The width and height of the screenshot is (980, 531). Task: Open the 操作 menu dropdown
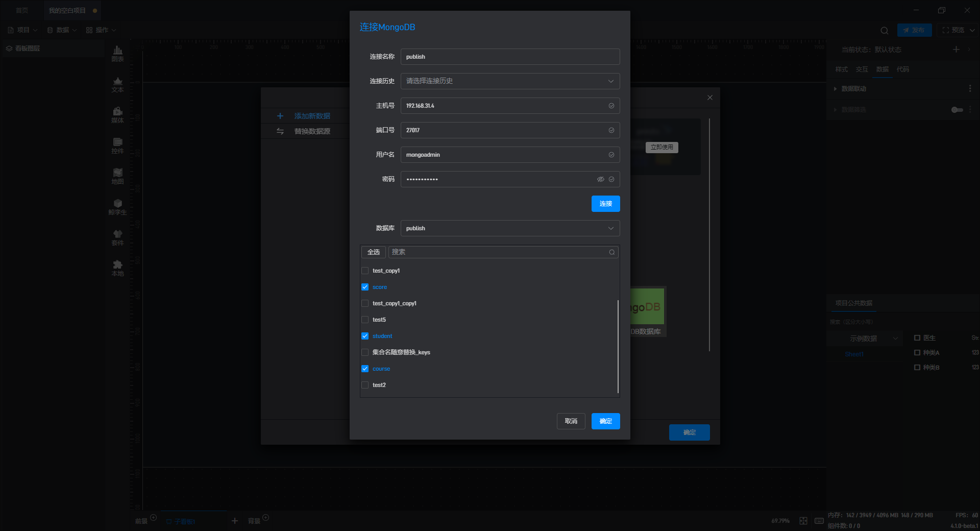point(101,30)
